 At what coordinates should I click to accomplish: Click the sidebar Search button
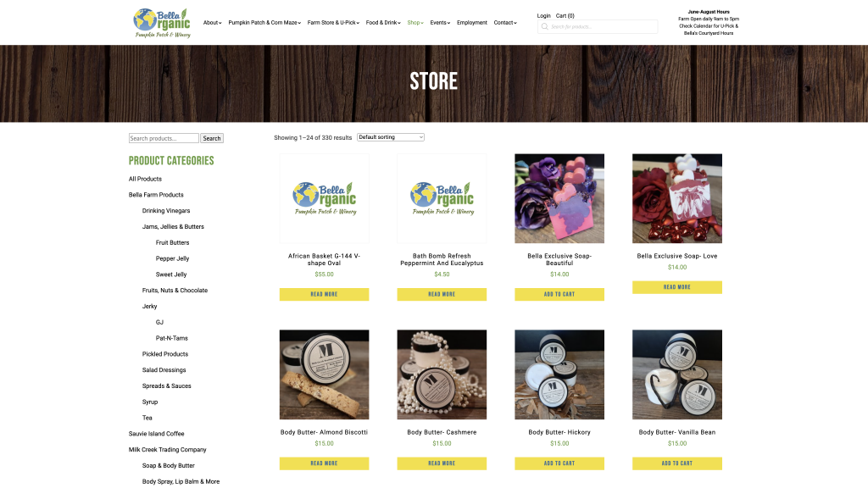tap(211, 138)
